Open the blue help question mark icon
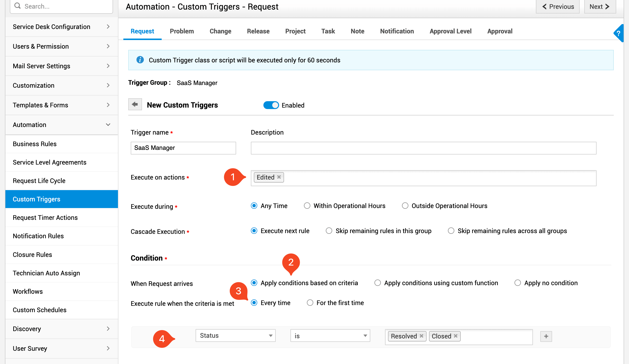The width and height of the screenshot is (629, 364). click(x=618, y=33)
